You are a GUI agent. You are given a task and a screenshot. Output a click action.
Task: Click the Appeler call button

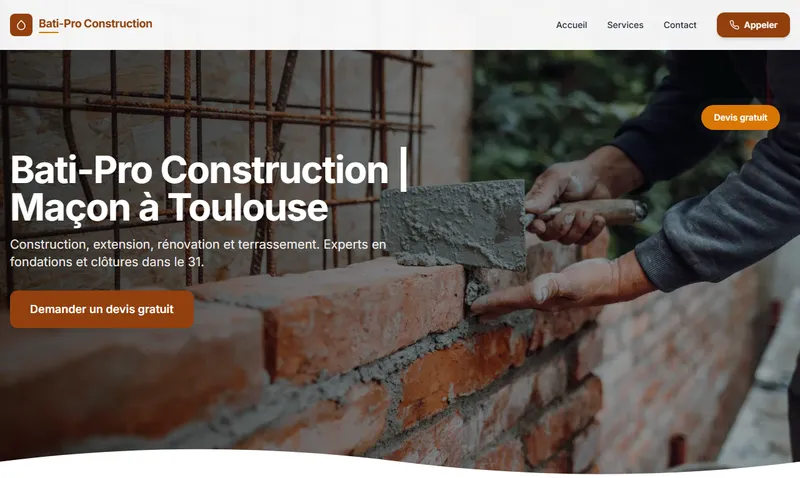[753, 25]
